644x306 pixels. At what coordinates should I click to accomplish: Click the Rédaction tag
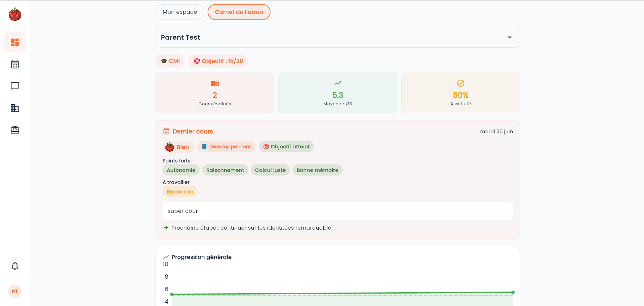tap(180, 192)
